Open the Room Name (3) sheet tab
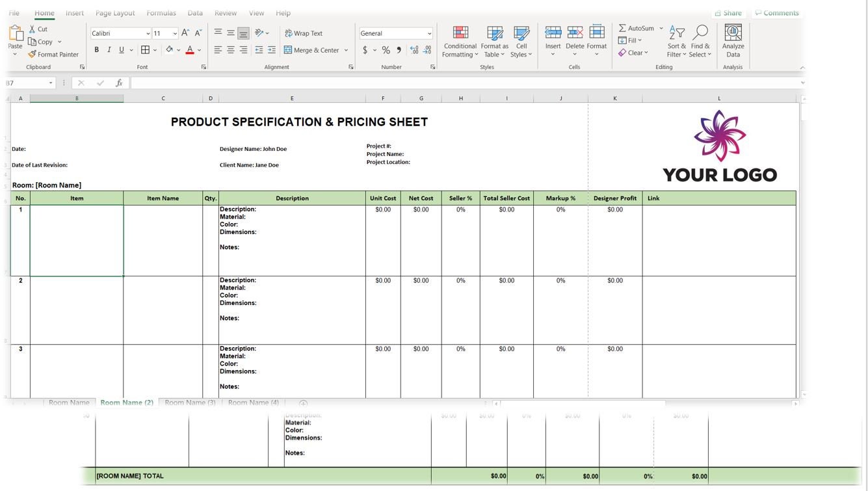The height and width of the screenshot is (491, 868). (x=189, y=403)
